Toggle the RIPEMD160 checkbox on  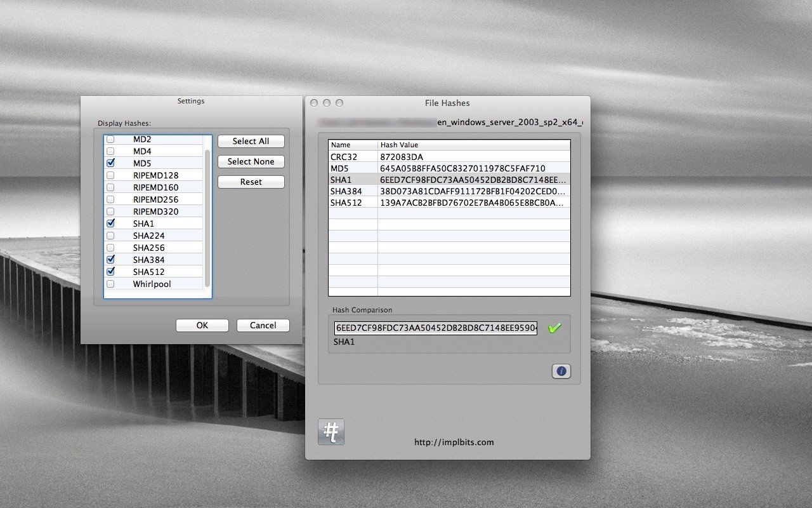tap(111, 187)
